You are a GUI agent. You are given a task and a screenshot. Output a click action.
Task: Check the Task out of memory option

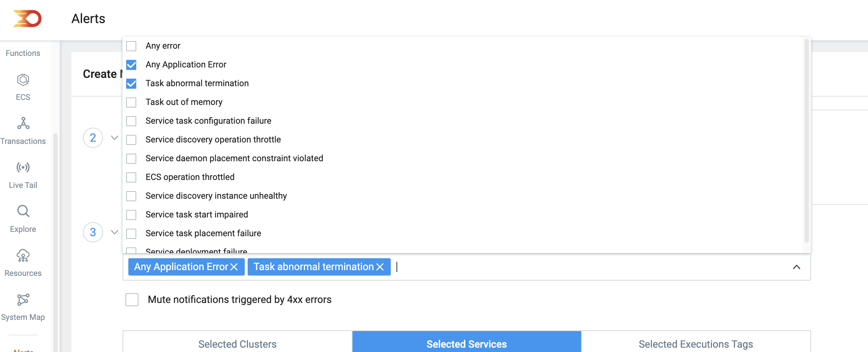pyautogui.click(x=131, y=102)
